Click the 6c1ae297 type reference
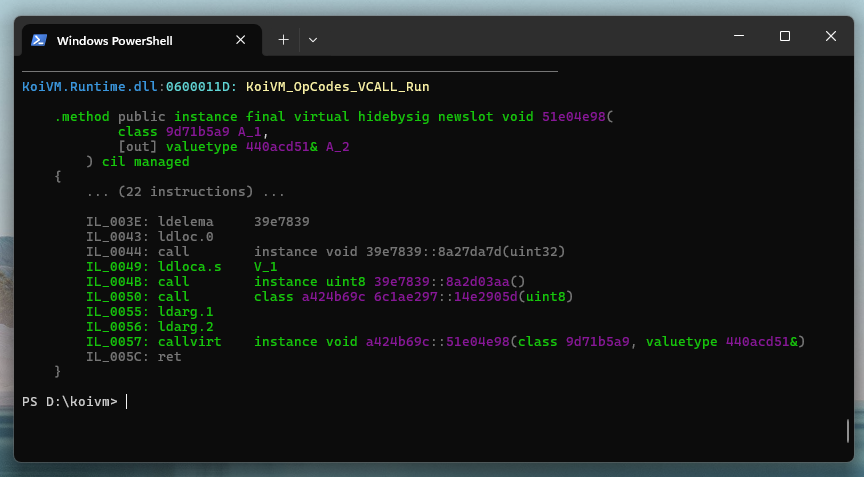 pyautogui.click(x=406, y=296)
